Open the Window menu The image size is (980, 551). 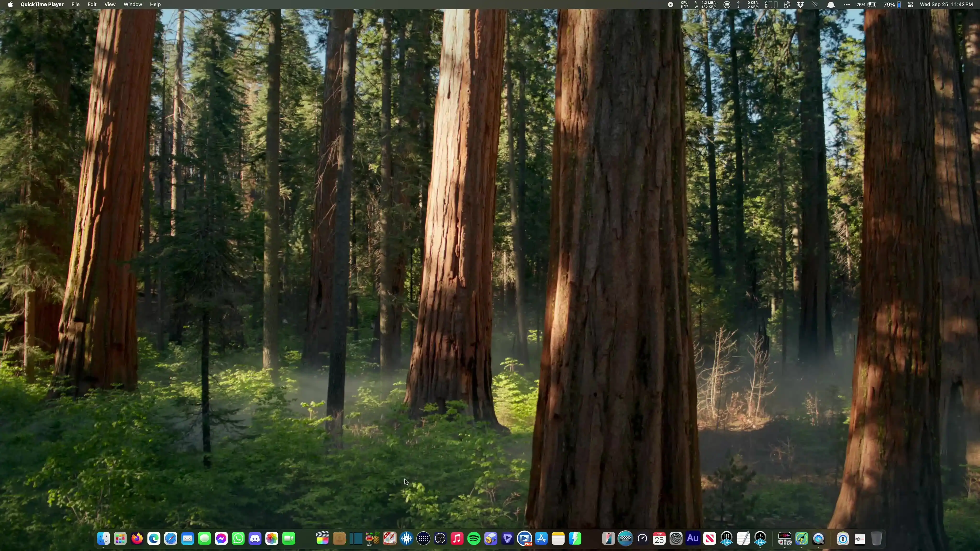[132, 5]
